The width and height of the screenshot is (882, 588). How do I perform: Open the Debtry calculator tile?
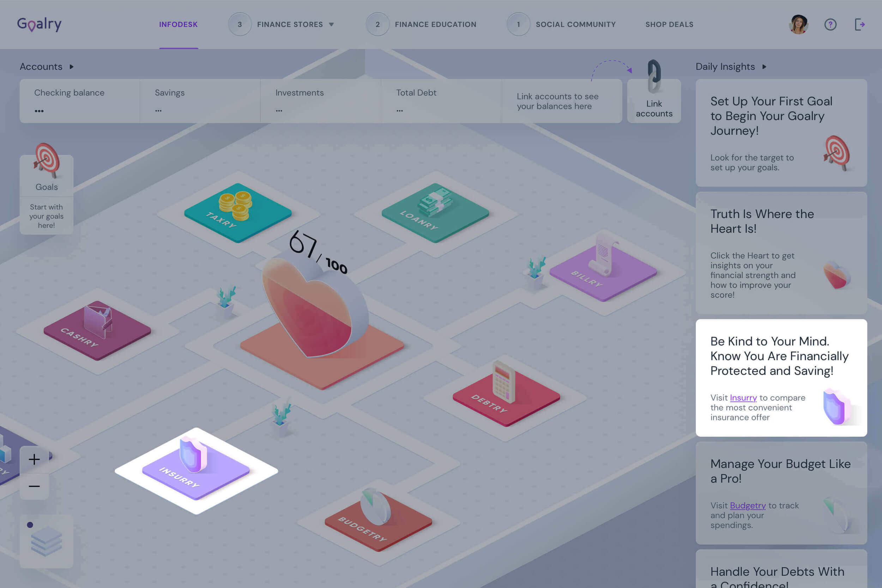pyautogui.click(x=506, y=394)
